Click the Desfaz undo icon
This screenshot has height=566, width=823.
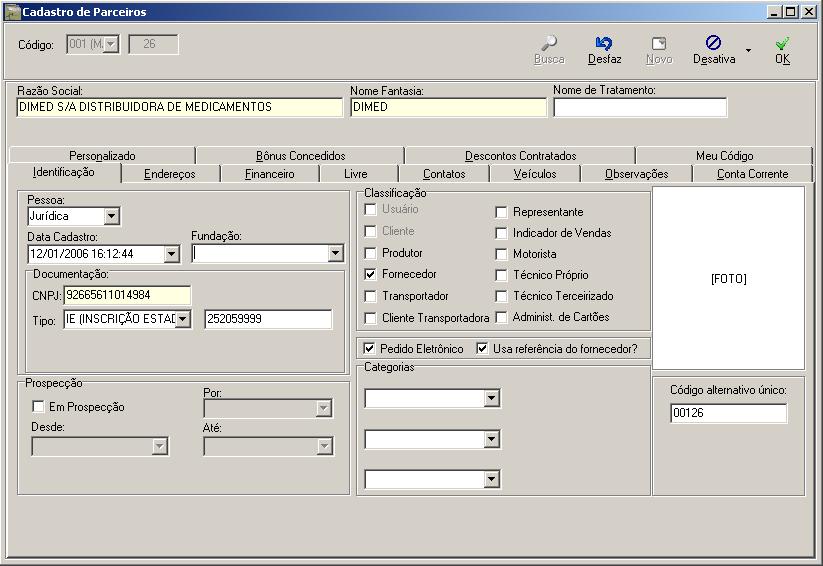pyautogui.click(x=604, y=43)
